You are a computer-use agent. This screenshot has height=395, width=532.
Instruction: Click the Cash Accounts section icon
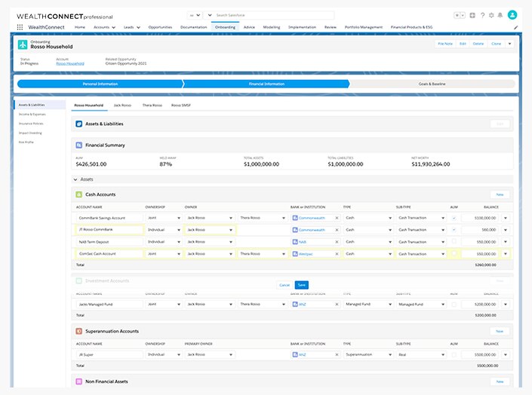coord(78,194)
